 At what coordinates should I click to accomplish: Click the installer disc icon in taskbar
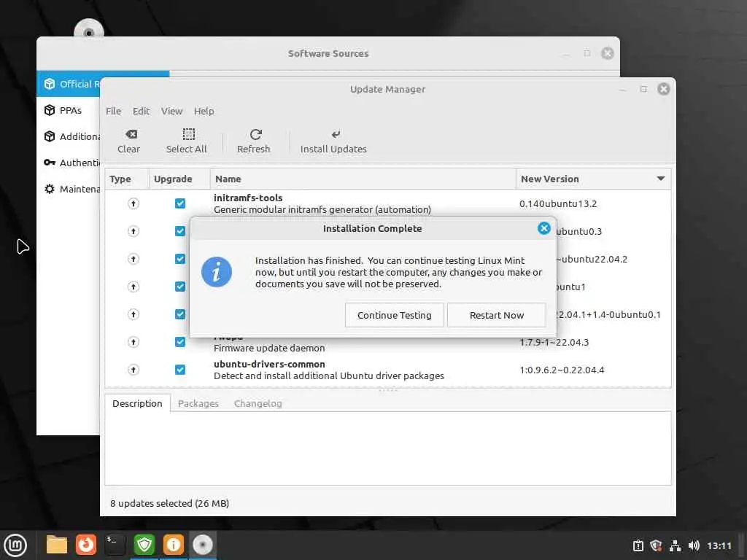pyautogui.click(x=203, y=545)
